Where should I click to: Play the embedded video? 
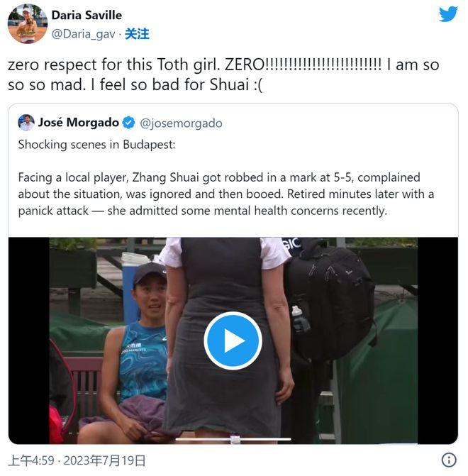point(233,341)
